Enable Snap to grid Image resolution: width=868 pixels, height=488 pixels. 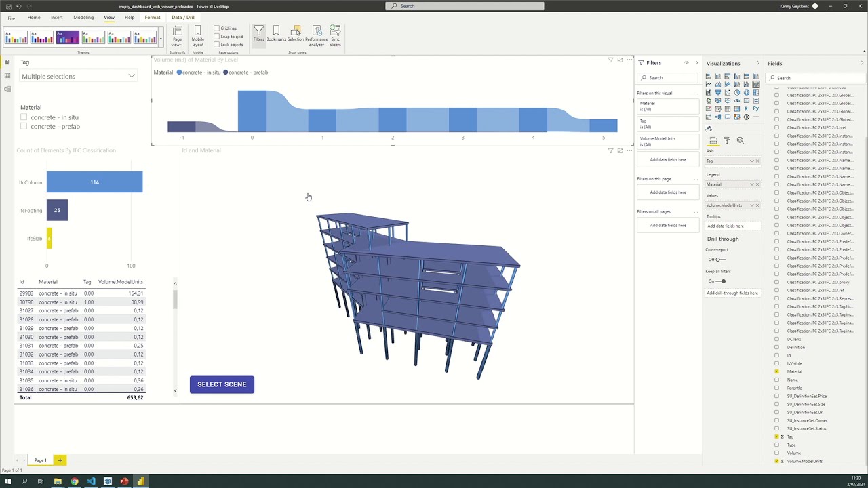point(216,37)
